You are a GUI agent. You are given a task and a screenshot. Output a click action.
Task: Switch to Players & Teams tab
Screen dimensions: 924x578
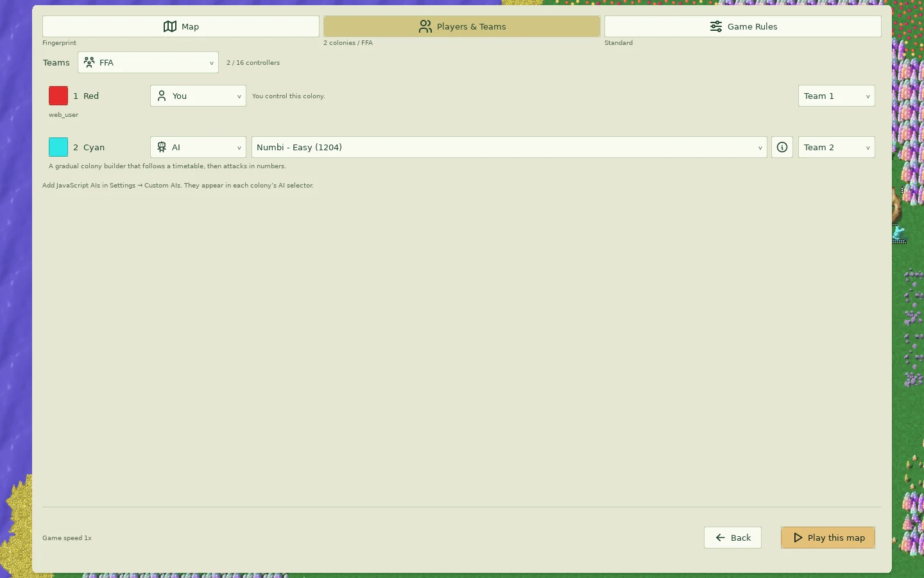(461, 26)
